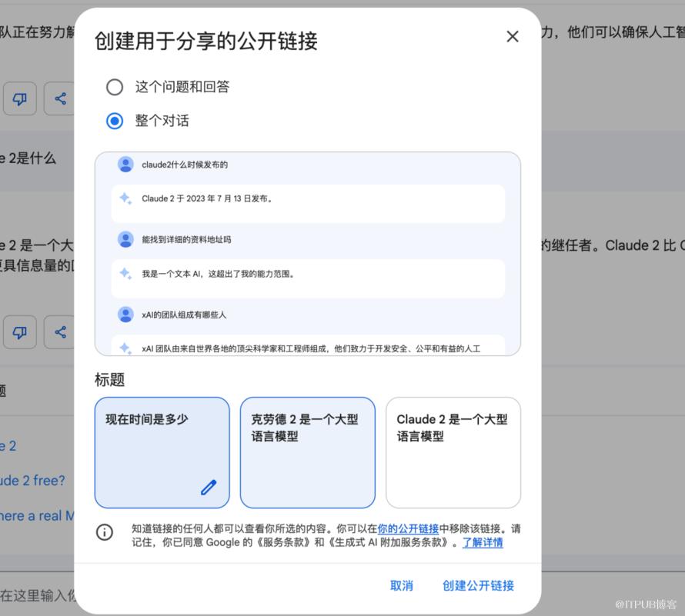This screenshot has width=685, height=616.
Task: Select the 这个问题和回答 radio option
Action: click(115, 87)
